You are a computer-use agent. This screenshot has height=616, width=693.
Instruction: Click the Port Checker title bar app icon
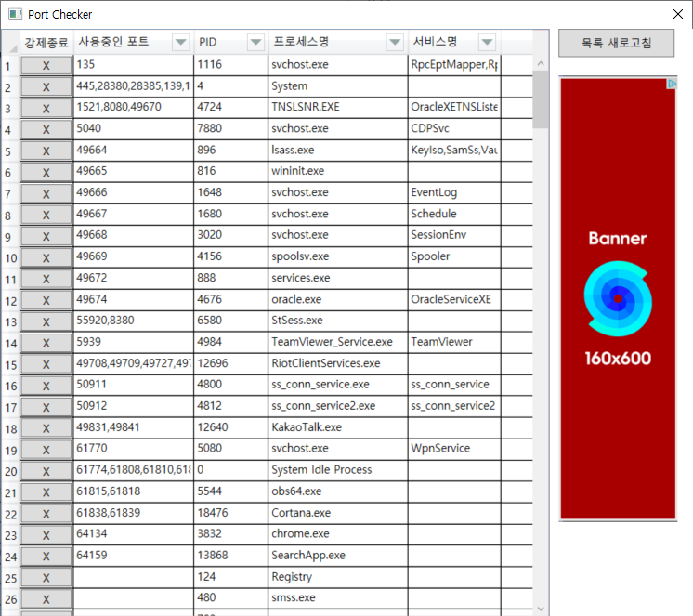click(14, 15)
